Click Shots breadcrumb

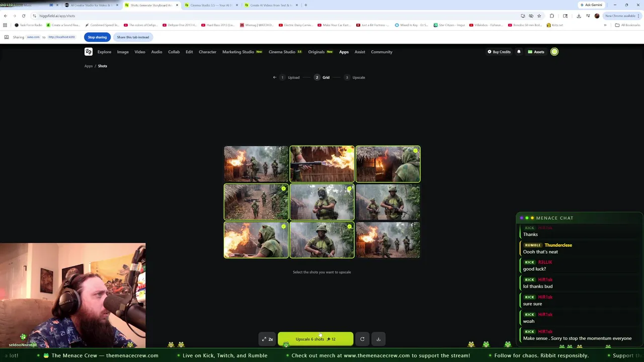coord(103,66)
